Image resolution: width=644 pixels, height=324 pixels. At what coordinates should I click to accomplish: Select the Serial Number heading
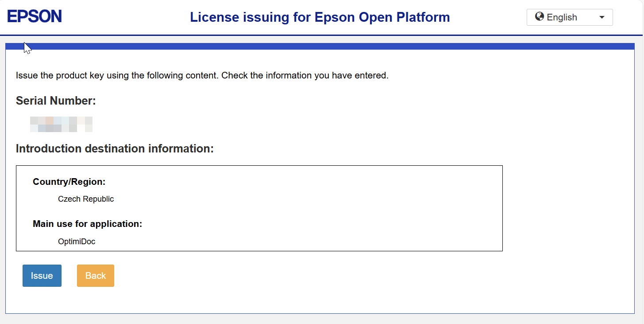pos(56,101)
